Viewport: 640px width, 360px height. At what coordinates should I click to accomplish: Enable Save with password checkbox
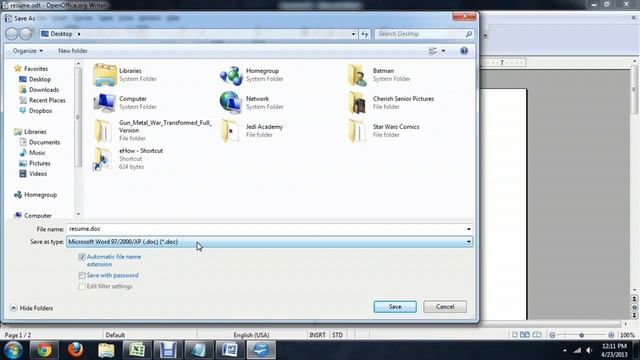click(82, 276)
